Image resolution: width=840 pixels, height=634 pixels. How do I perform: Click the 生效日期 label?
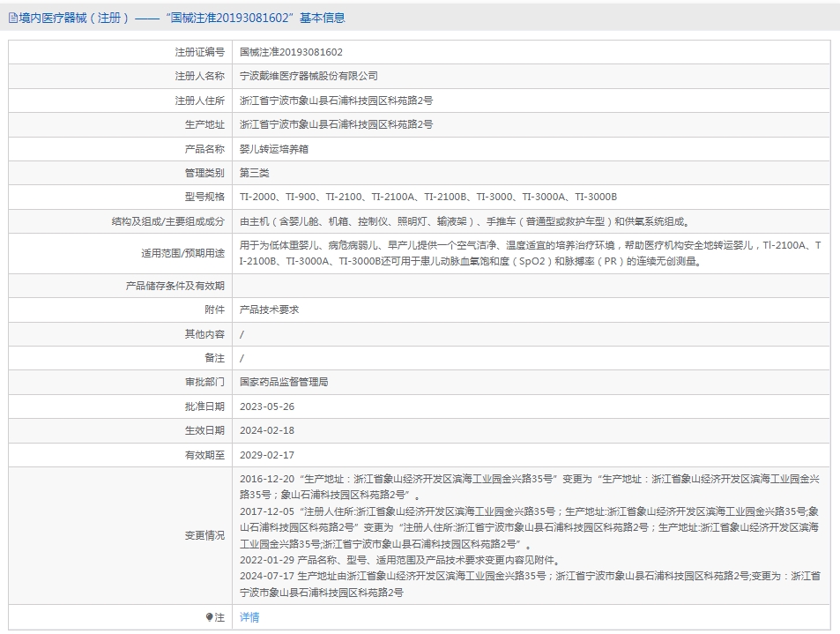[x=204, y=430]
